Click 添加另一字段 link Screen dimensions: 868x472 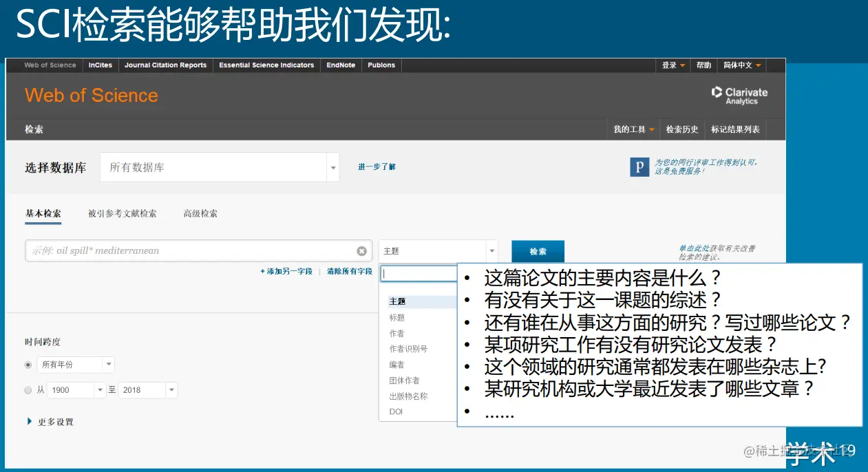tap(286, 272)
